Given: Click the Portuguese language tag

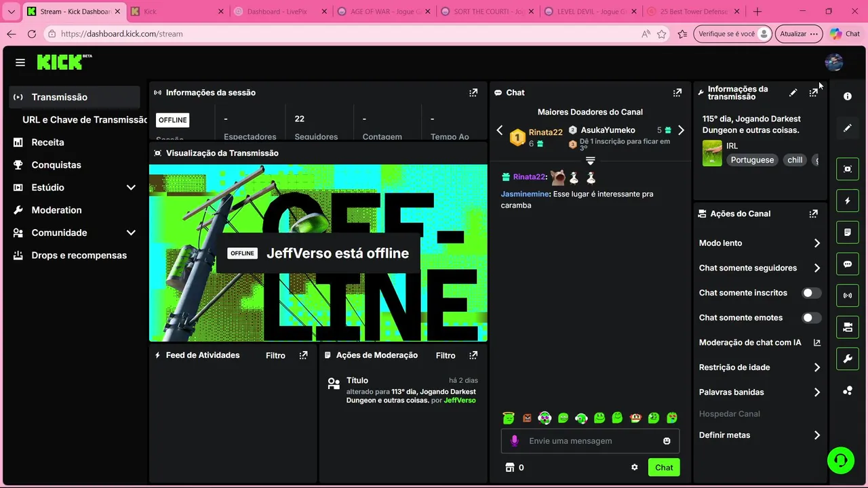Looking at the screenshot, I should click(752, 161).
